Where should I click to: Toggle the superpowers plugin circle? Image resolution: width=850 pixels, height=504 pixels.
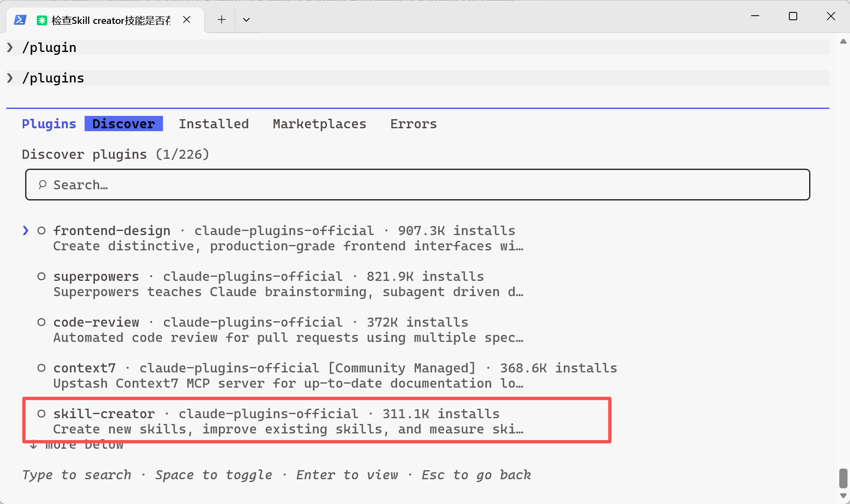(x=41, y=276)
